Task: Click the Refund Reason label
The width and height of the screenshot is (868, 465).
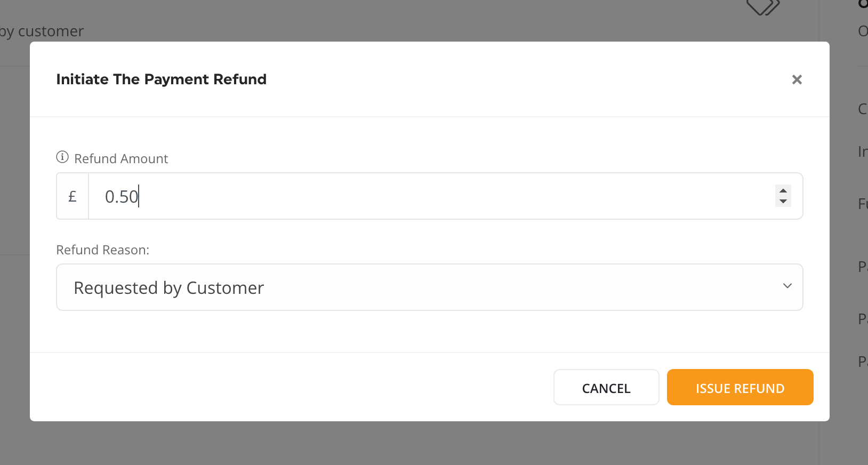Action: coord(102,250)
